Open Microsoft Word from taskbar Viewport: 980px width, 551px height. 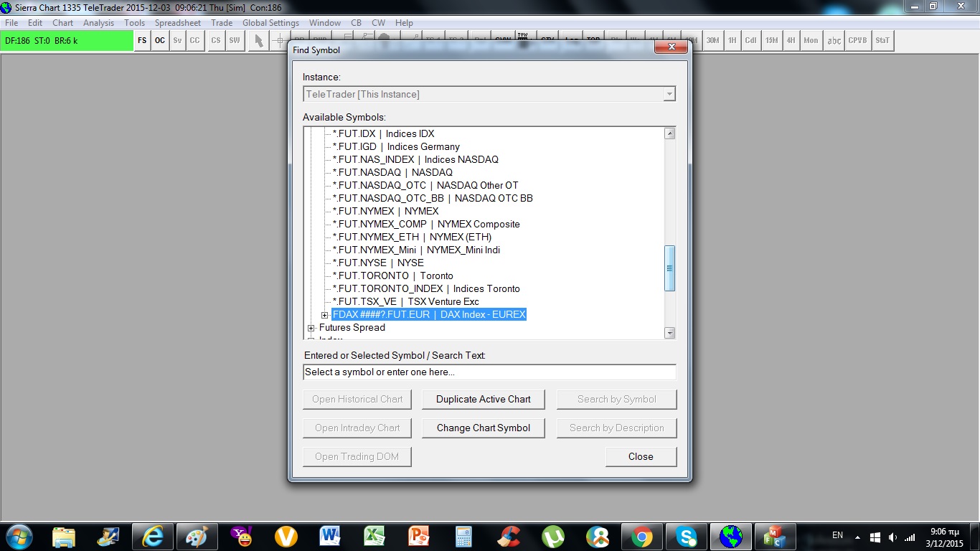tap(331, 536)
